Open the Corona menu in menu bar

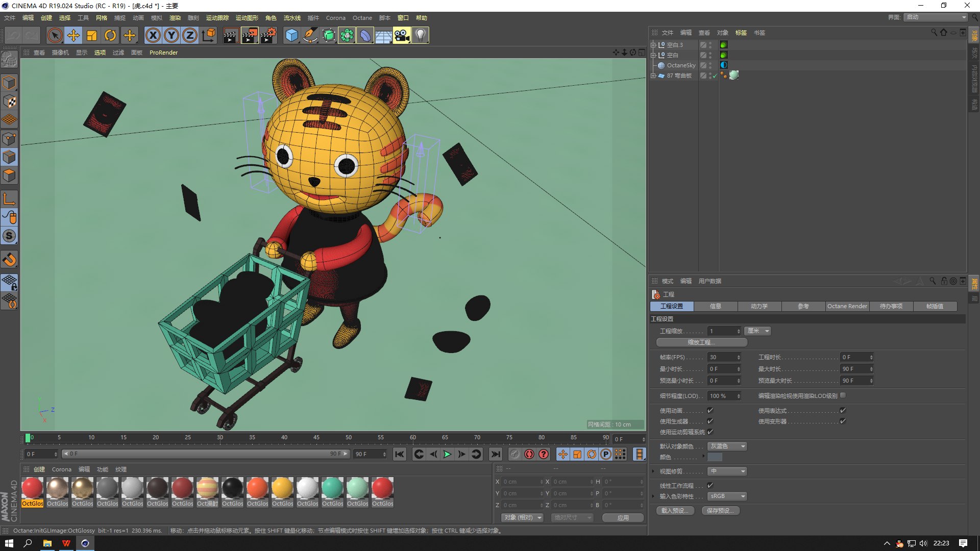click(x=335, y=18)
